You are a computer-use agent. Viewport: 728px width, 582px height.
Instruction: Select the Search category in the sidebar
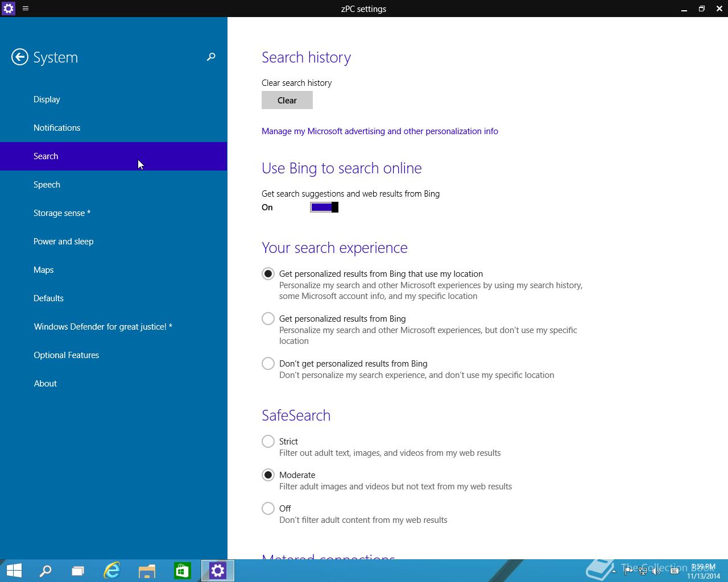tap(114, 156)
